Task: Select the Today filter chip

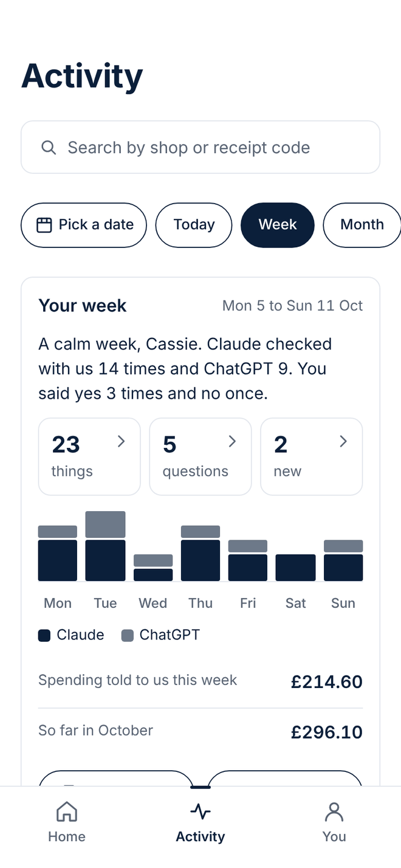Action: tap(194, 225)
